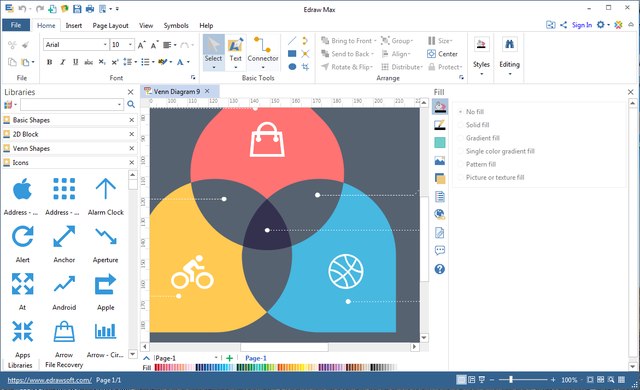Close the Venn Diagram 9 tab
The height and width of the screenshot is (390, 640).
(x=207, y=91)
